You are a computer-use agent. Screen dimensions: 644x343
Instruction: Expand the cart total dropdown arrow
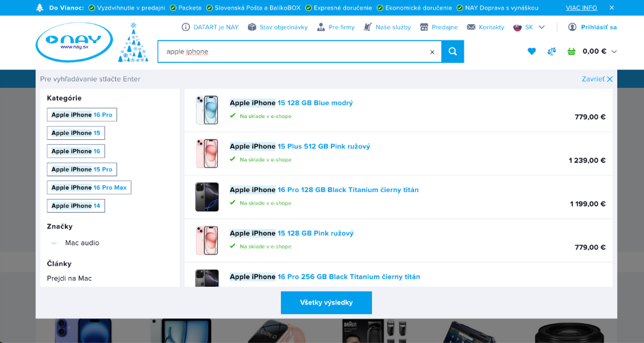(x=614, y=51)
